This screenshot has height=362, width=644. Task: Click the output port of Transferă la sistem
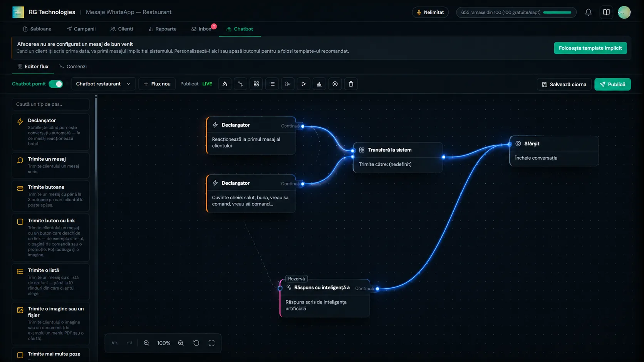(x=443, y=157)
